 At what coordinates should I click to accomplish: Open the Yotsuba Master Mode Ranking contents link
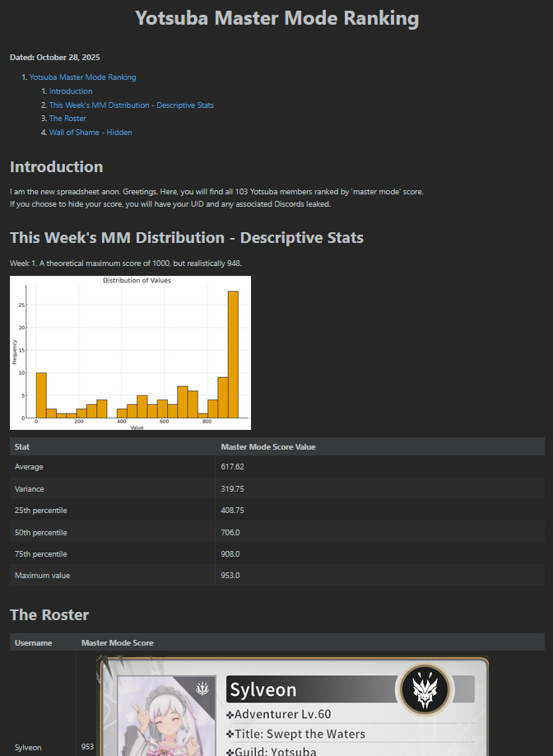pyautogui.click(x=82, y=77)
